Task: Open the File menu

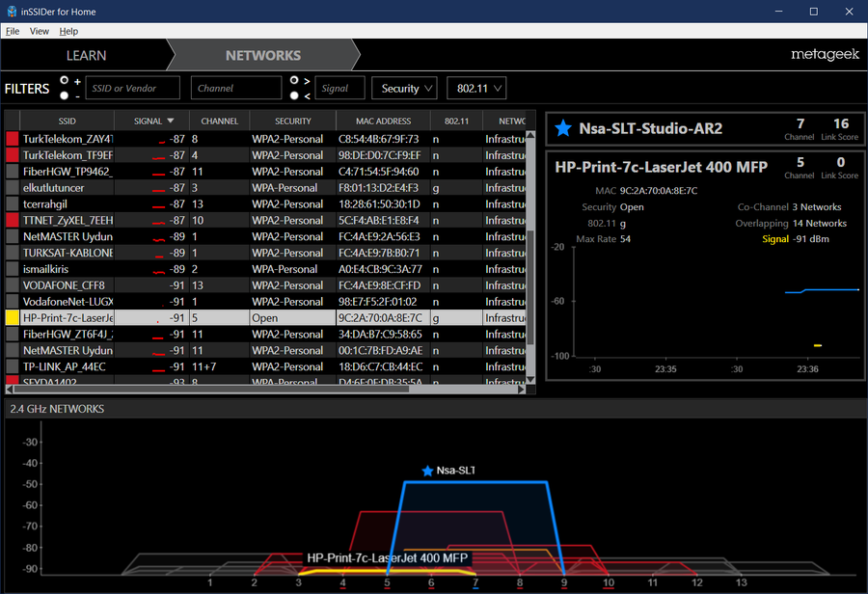Action: 13,31
